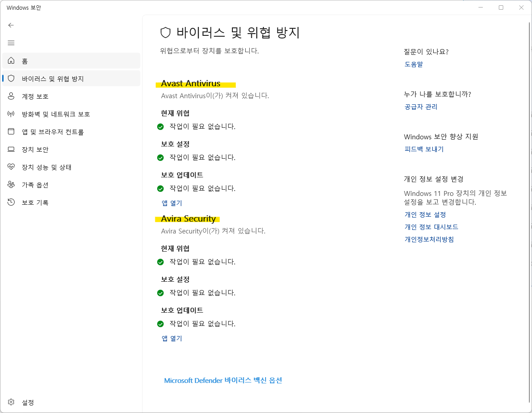Click the green check under Avast 현재 위협
532x413 pixels.
(161, 126)
